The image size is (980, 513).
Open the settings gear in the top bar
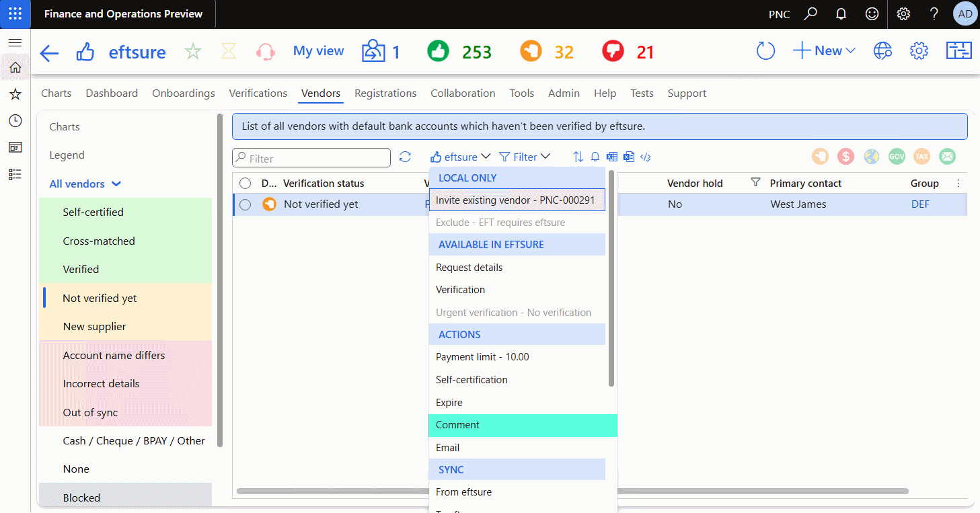click(903, 13)
